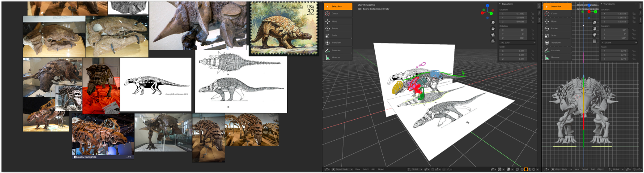Click the pan hand icon in perspective viewport
Image resolution: width=644 pixels, height=173 pixels.
point(493,29)
